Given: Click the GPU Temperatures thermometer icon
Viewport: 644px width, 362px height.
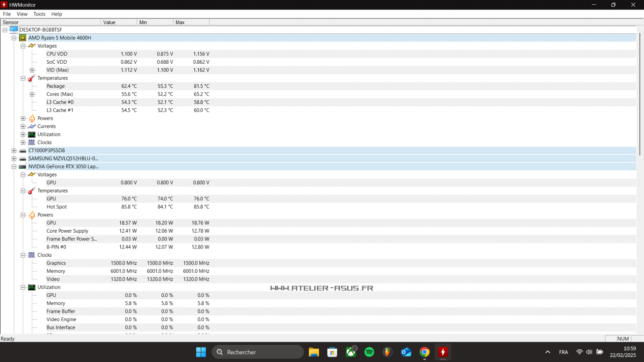Looking at the screenshot, I should [x=32, y=191].
